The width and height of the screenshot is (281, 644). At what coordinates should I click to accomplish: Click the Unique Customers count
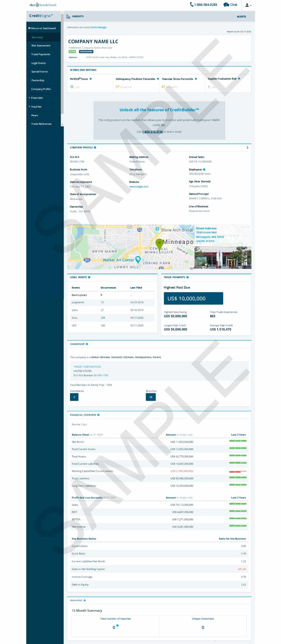coord(203,628)
